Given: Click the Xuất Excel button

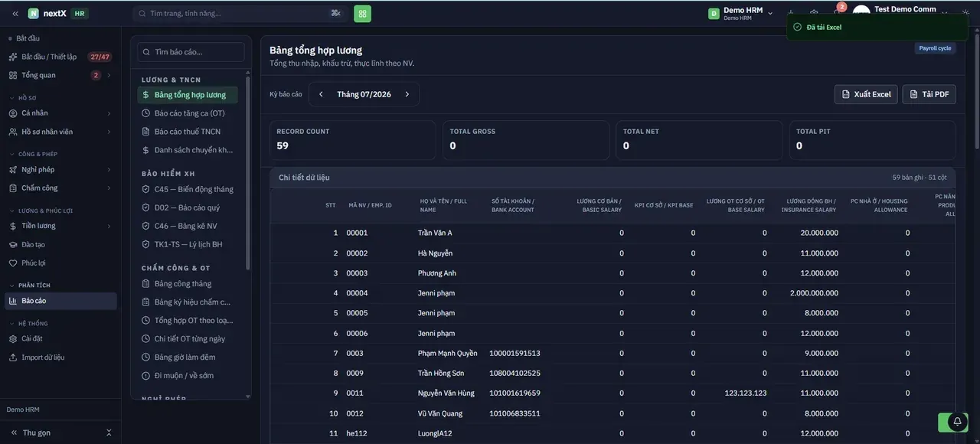Looking at the screenshot, I should coord(866,94).
